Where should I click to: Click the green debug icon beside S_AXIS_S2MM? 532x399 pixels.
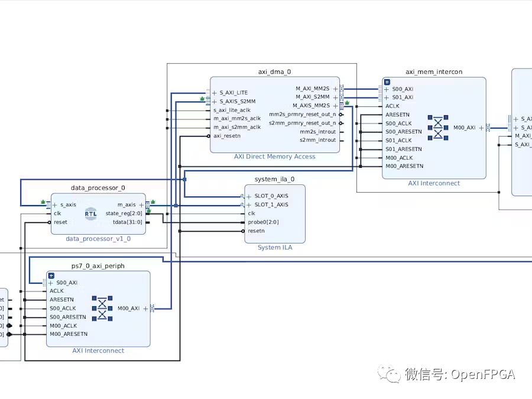203,98
